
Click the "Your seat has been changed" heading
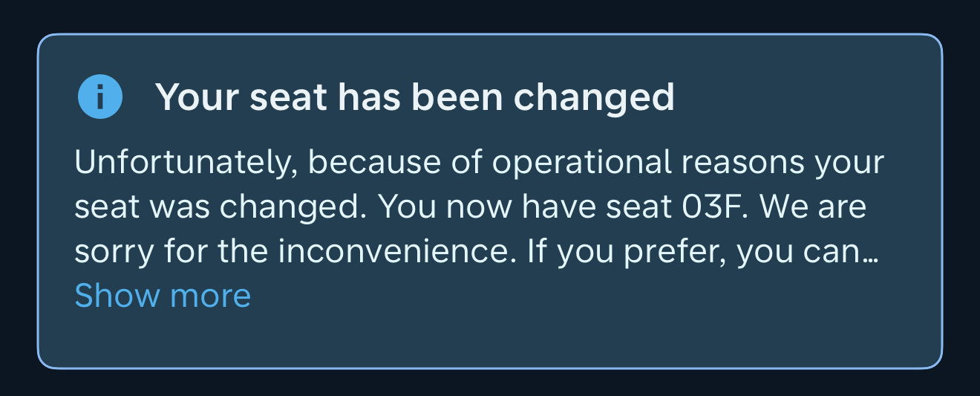point(414,97)
